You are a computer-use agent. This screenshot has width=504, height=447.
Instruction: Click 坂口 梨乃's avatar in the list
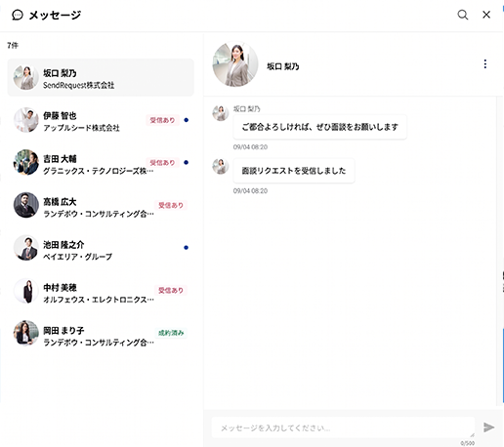(x=26, y=77)
